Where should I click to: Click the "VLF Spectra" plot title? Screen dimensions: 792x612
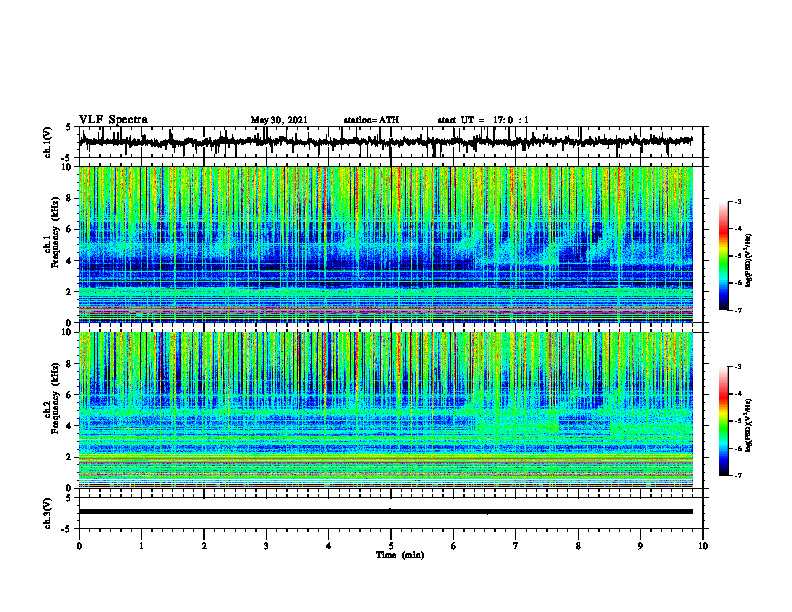113,120
